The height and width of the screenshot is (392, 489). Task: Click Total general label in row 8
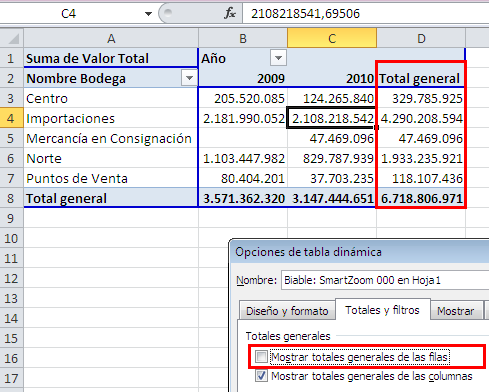coord(111,198)
